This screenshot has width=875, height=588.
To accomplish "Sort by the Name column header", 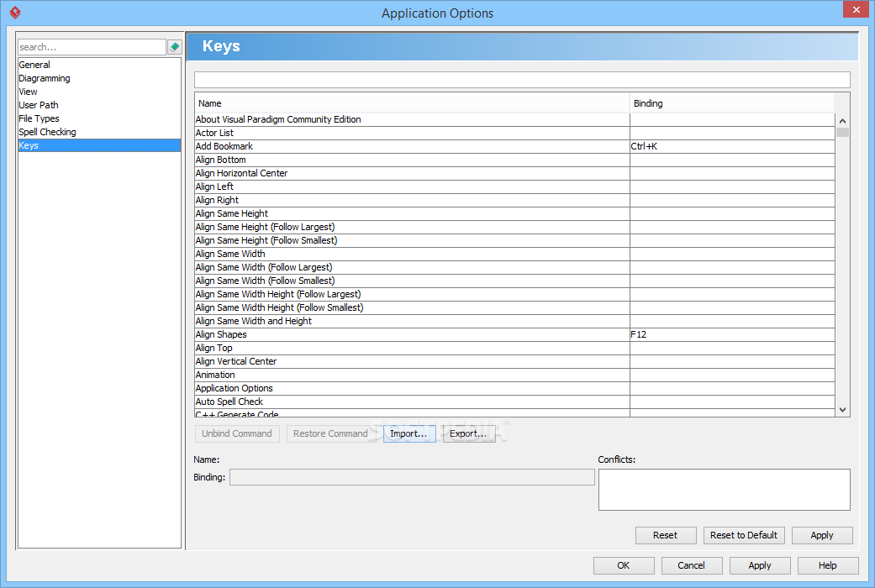I will [x=412, y=103].
